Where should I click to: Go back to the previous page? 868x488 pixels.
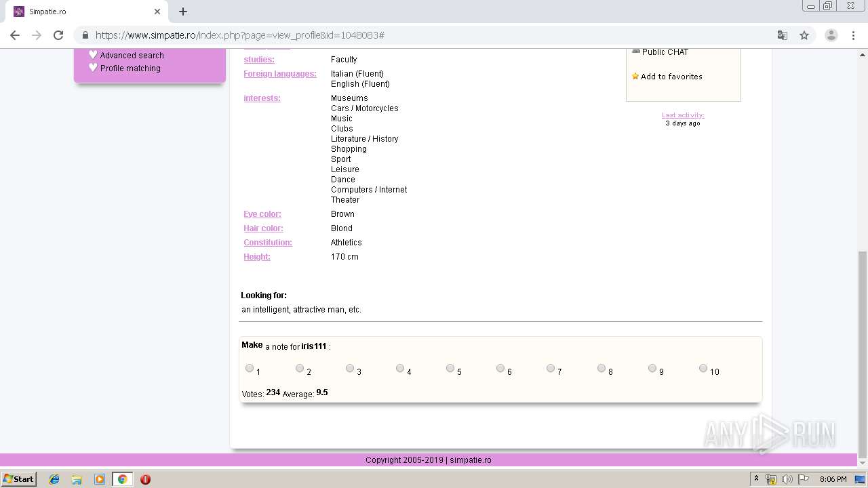click(15, 35)
